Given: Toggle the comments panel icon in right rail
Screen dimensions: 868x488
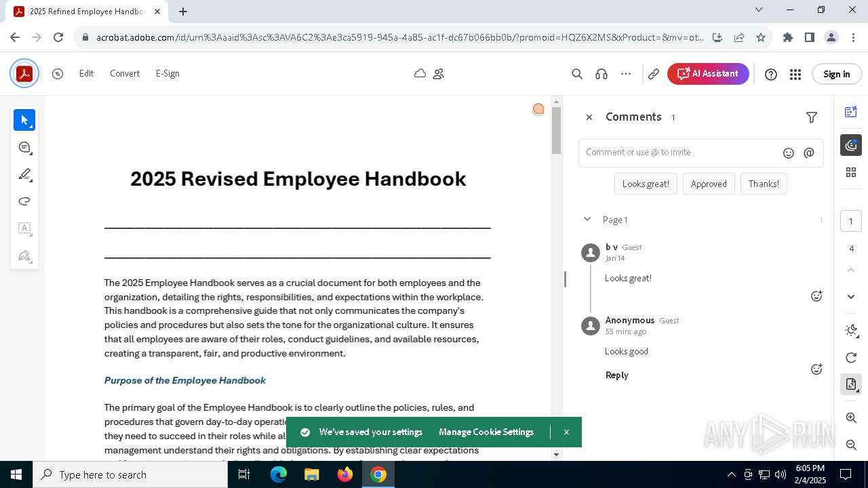Looking at the screenshot, I should (851, 145).
